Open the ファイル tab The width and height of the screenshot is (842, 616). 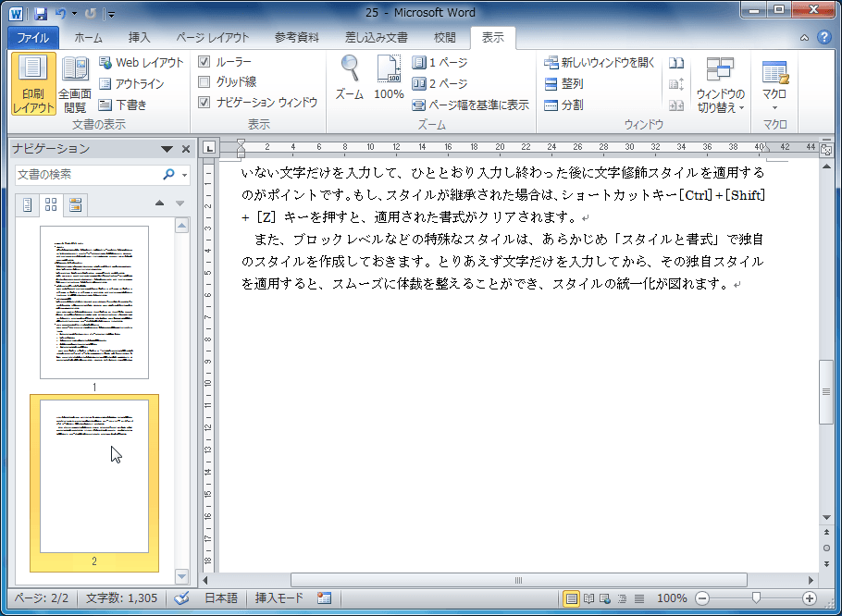[x=33, y=38]
